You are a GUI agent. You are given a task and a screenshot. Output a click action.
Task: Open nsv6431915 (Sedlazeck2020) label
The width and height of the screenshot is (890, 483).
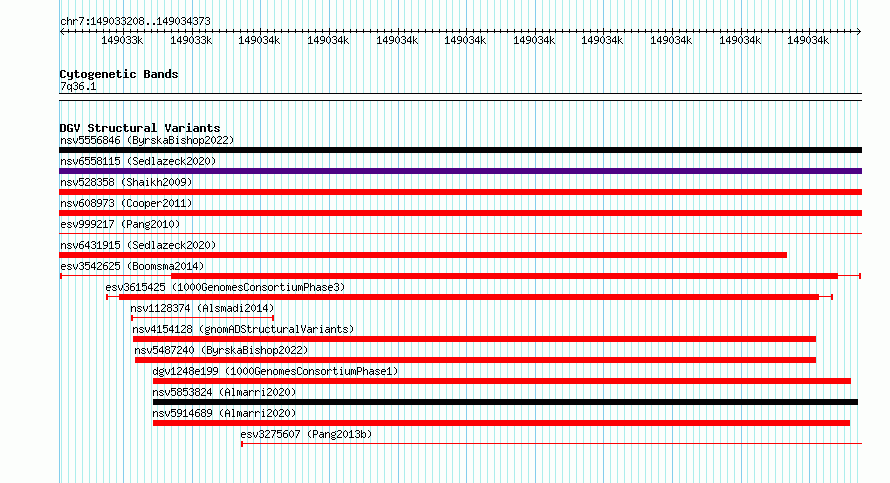138,245
